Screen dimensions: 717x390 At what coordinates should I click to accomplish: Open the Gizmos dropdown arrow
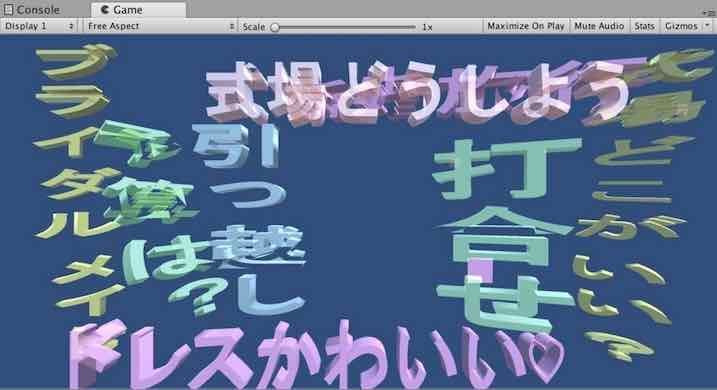click(707, 26)
